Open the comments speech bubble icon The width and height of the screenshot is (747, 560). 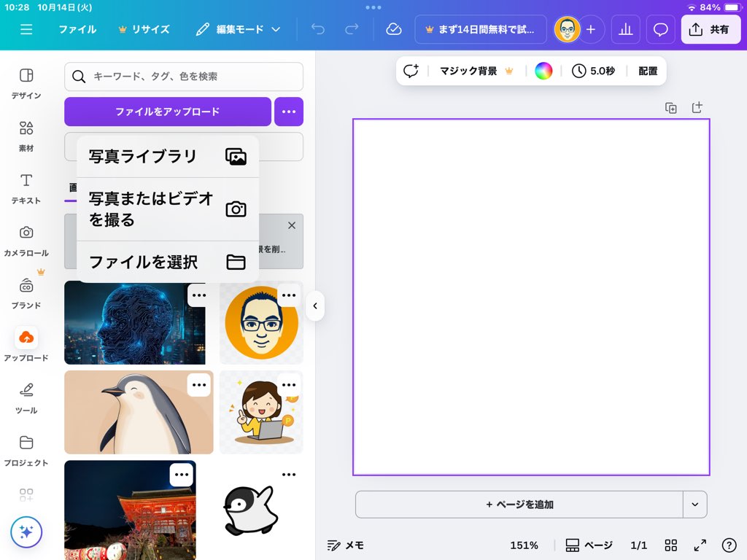point(660,30)
